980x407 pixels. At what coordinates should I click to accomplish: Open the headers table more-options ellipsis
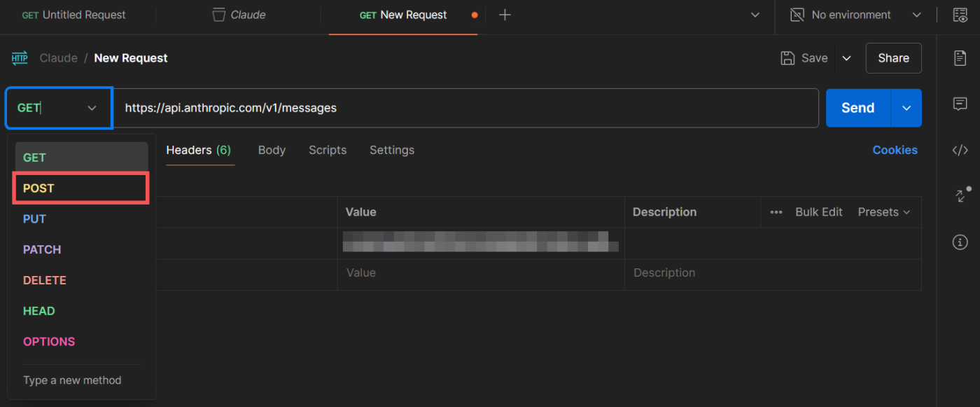[x=776, y=212]
